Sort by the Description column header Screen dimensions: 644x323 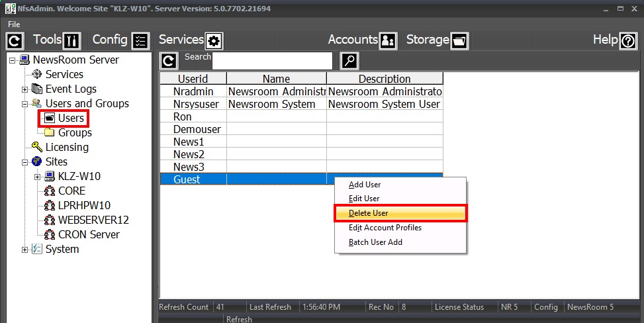click(385, 79)
